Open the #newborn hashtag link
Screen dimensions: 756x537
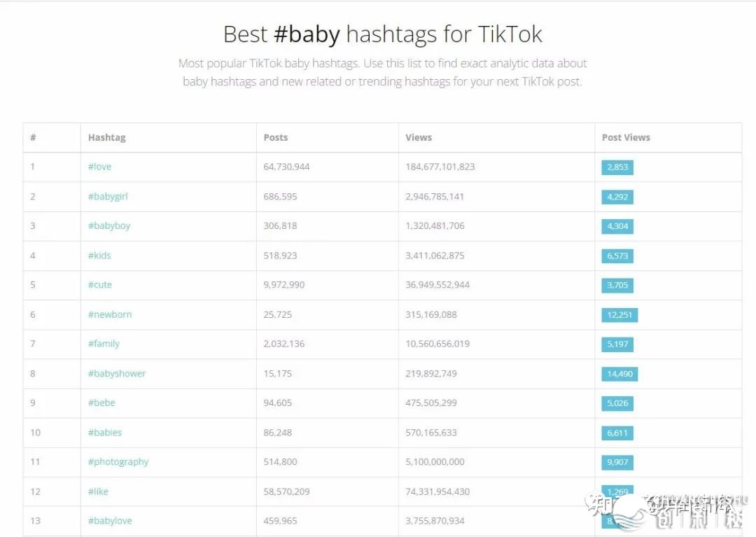tap(110, 314)
